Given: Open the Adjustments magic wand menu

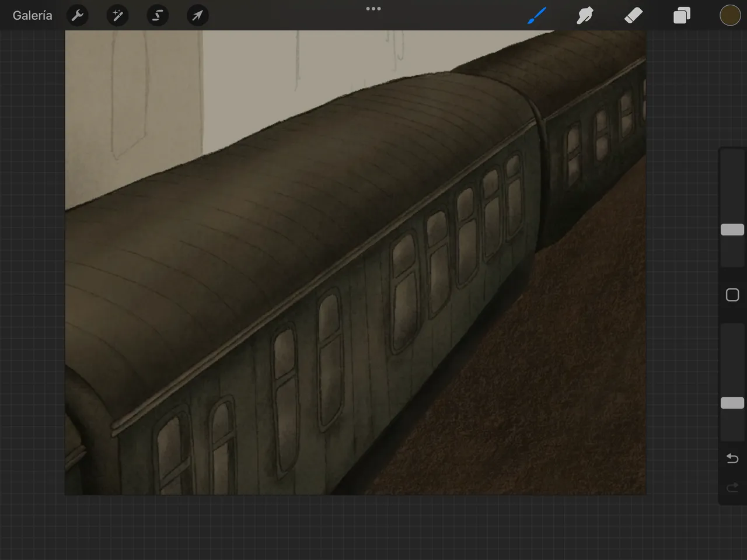Looking at the screenshot, I should (117, 15).
